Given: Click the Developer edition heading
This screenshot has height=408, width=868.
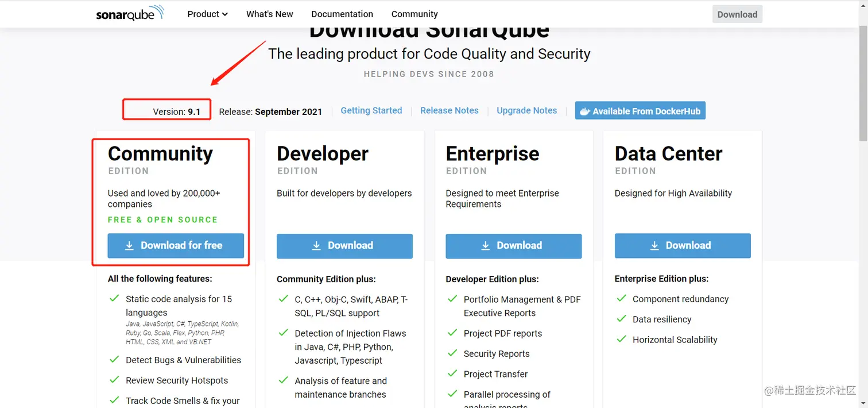Looking at the screenshot, I should click(323, 154).
